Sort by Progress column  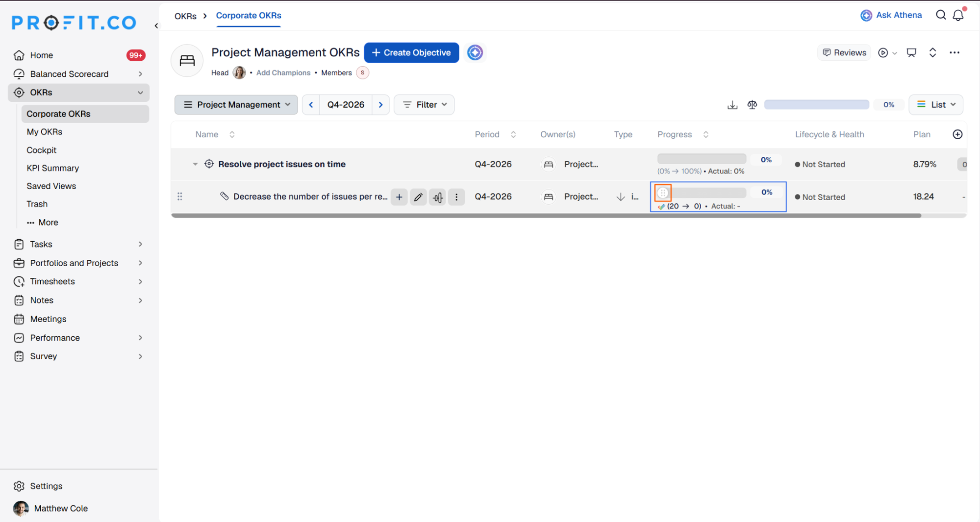coord(705,134)
